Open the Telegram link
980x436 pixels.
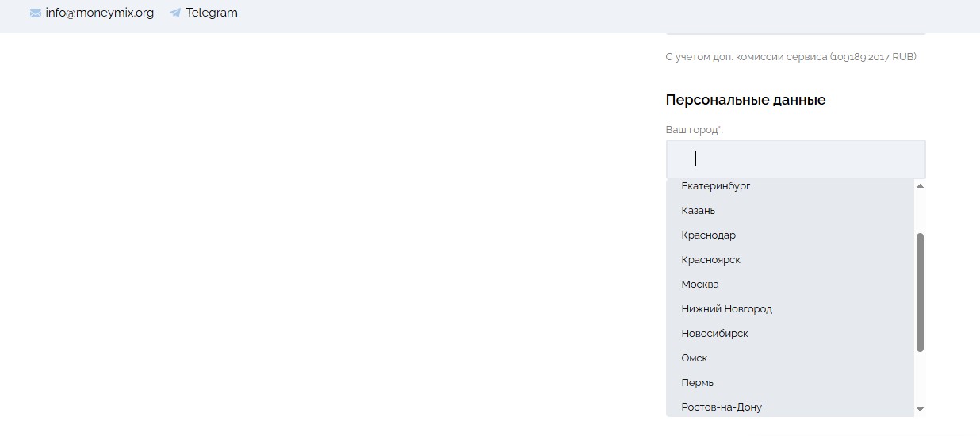point(212,13)
